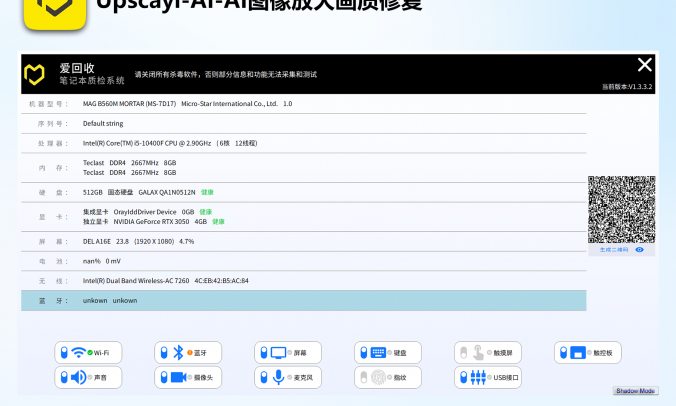Click 'Intel(R) Dual Band Wireless-AC 7260' text
Screen dimensions: 676x406
136,281
